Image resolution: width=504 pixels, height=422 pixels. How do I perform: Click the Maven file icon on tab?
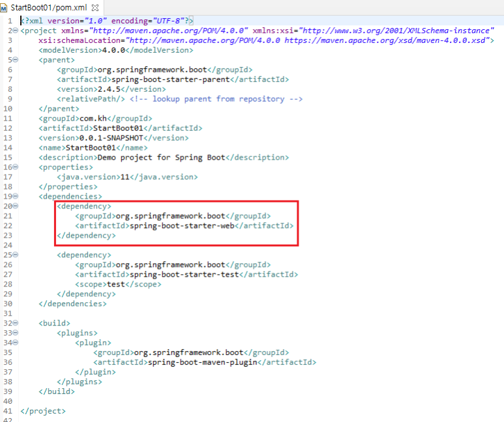point(4,8)
